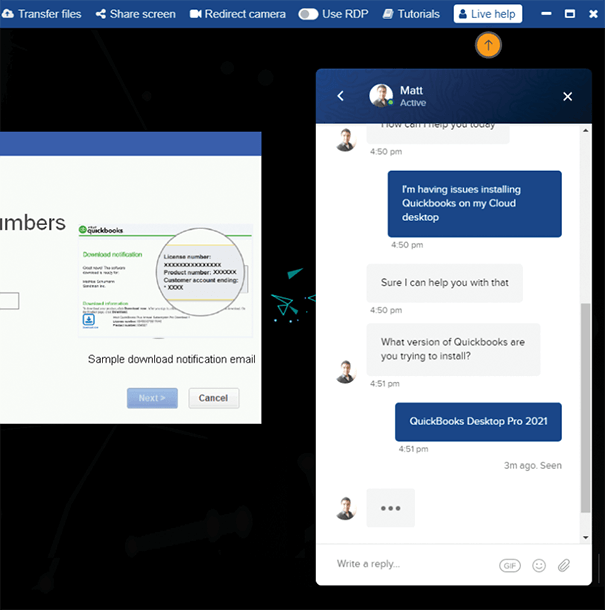Toggle the Use RDP switch
The image size is (605, 610).
tap(308, 14)
